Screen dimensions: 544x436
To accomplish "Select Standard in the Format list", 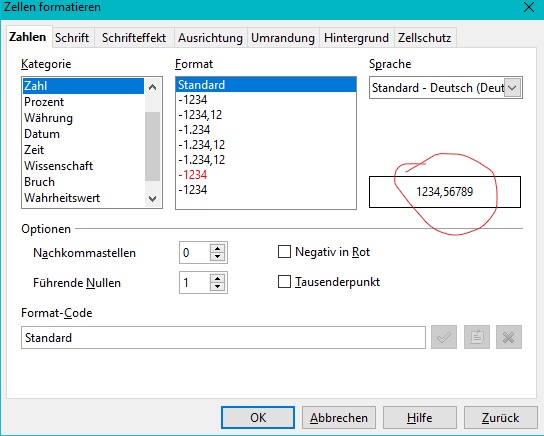I will coord(266,85).
